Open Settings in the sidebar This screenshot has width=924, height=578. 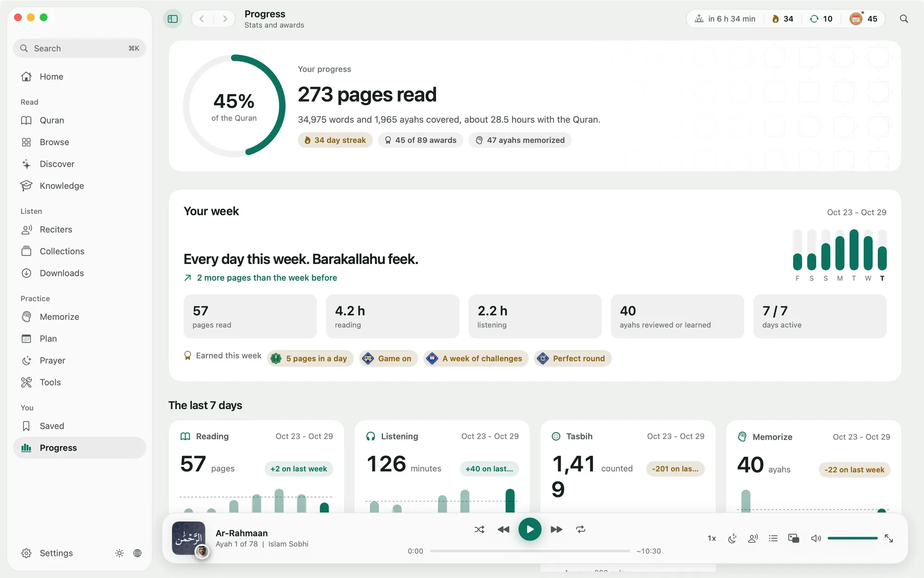(x=47, y=553)
